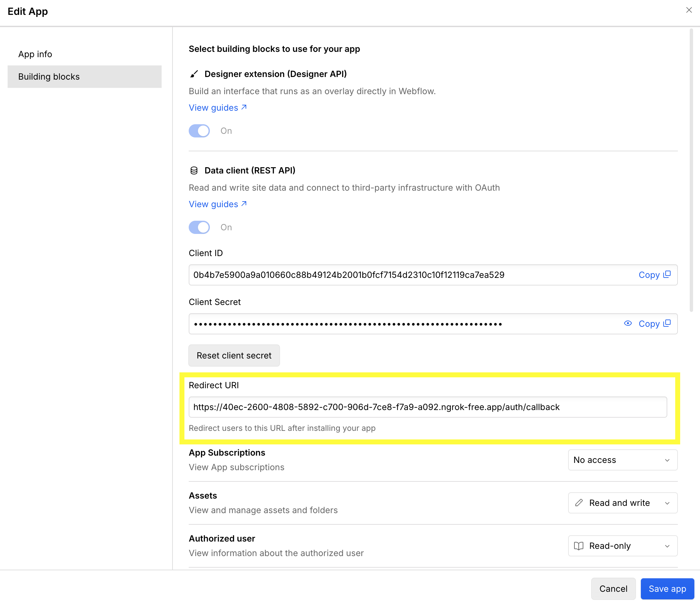This screenshot has height=603, width=700.
Task: Close the Edit App dialog
Action: pyautogui.click(x=689, y=10)
